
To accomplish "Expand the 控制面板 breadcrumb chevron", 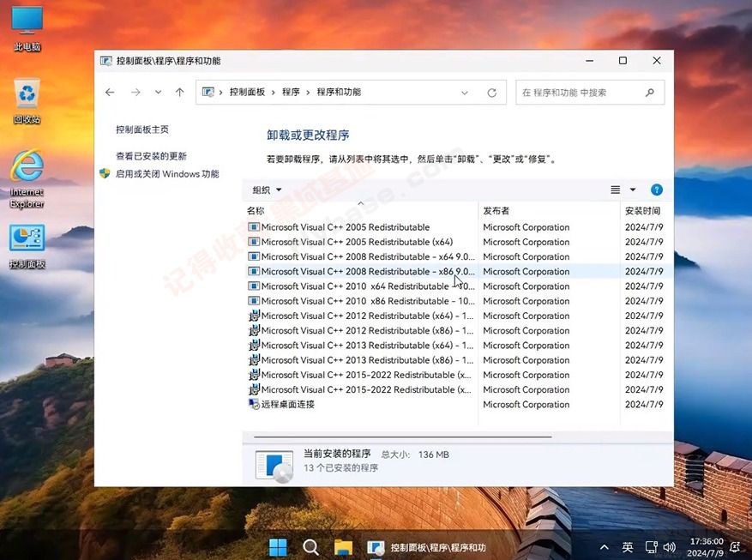I will click(273, 92).
